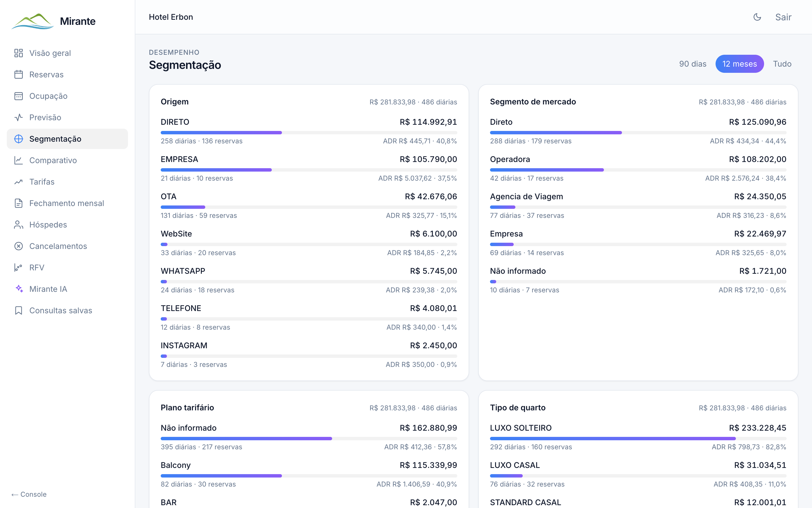Click the LUXO SOLTEIRO progress bar

point(638,439)
